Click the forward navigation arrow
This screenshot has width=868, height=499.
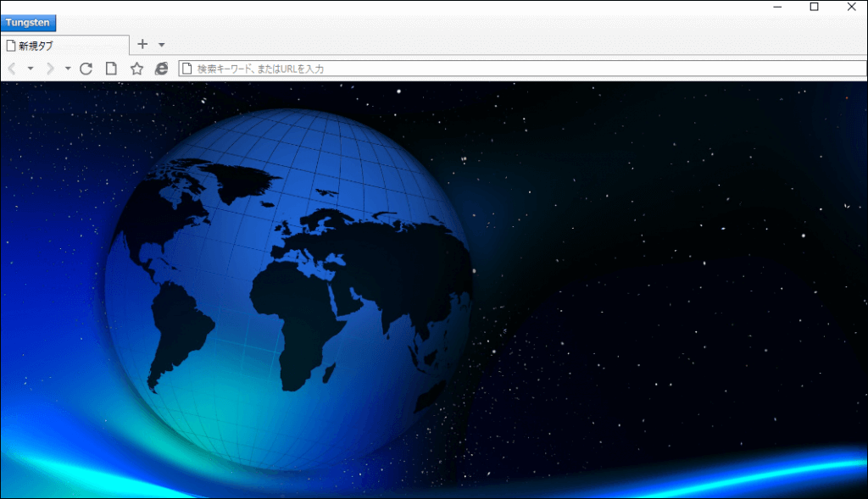[50, 69]
